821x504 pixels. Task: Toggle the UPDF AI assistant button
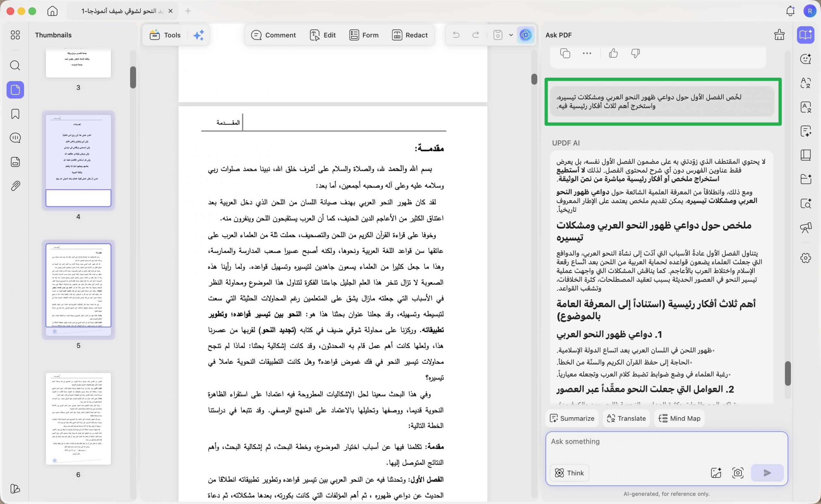pos(526,35)
